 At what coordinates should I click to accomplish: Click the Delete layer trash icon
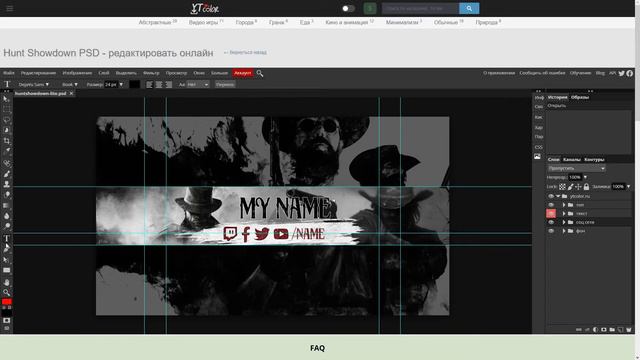point(629,329)
